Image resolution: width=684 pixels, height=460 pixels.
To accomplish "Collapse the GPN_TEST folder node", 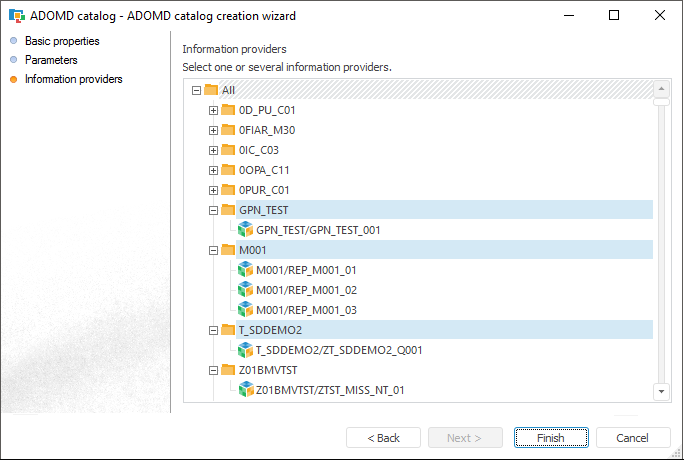I will (213, 210).
